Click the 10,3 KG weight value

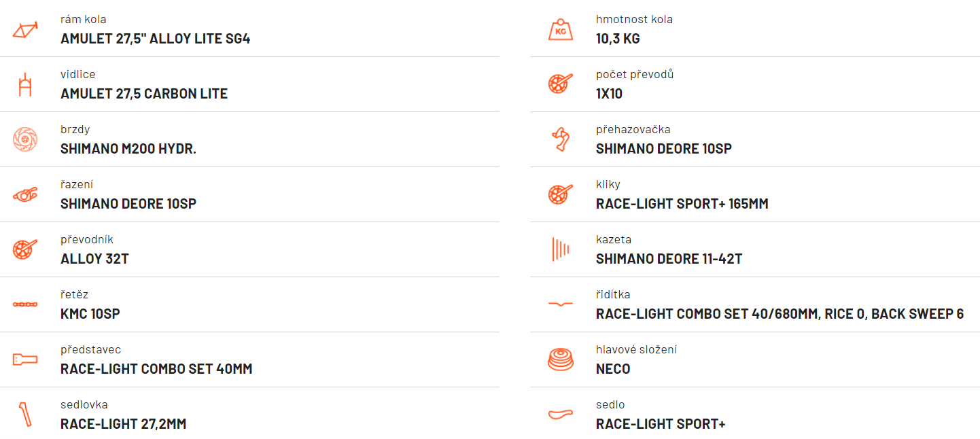618,39
